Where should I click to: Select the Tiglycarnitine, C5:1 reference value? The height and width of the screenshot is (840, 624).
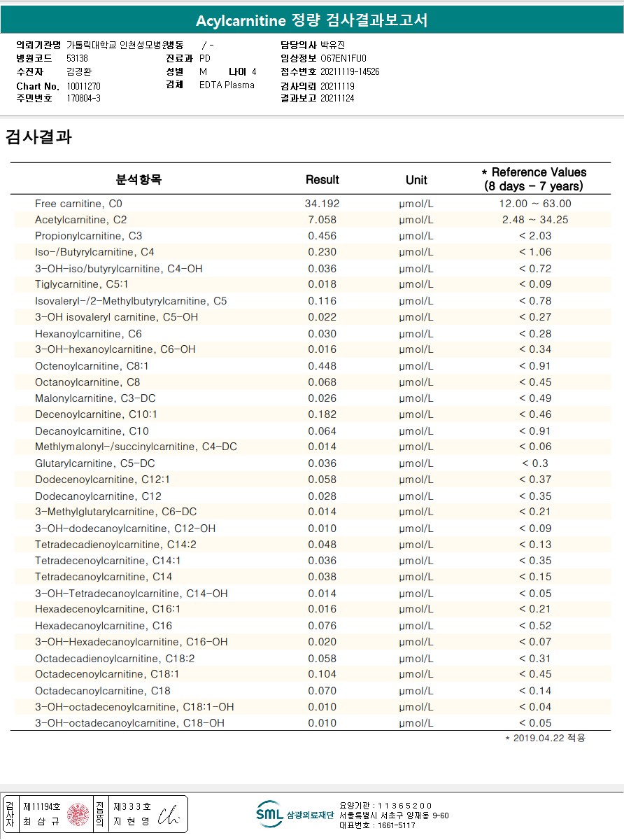(535, 285)
